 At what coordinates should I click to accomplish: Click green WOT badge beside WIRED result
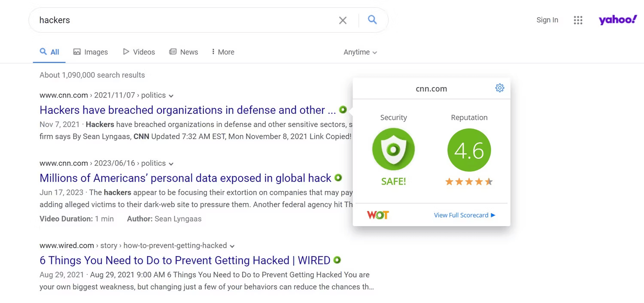click(x=337, y=260)
